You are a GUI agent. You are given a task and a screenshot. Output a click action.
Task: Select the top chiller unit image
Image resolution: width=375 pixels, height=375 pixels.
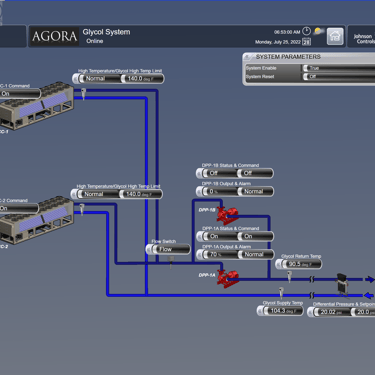(37, 105)
